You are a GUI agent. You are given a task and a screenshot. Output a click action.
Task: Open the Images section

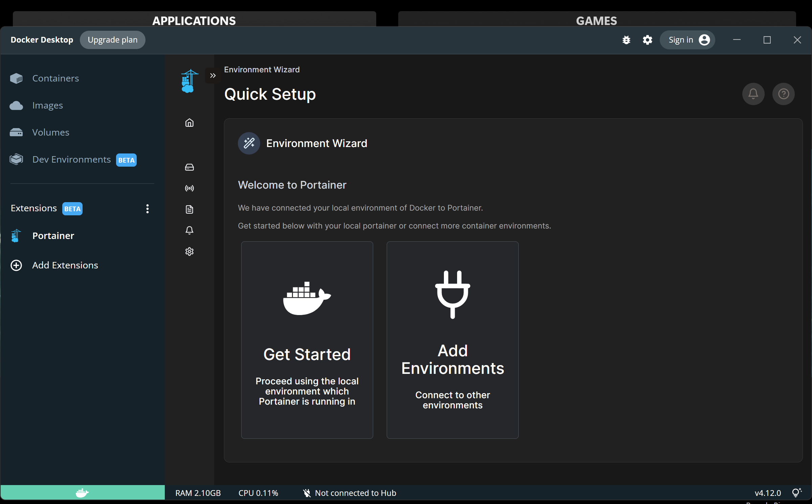tap(47, 105)
